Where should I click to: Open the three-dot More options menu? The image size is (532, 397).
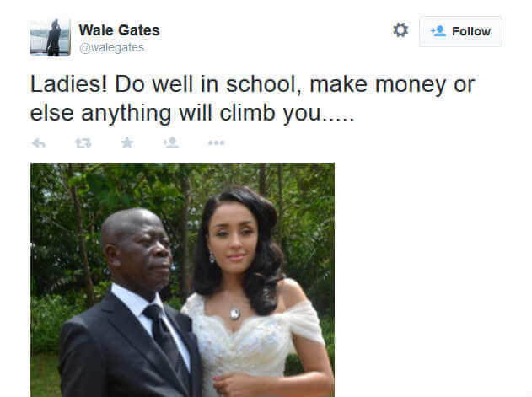coord(216,142)
